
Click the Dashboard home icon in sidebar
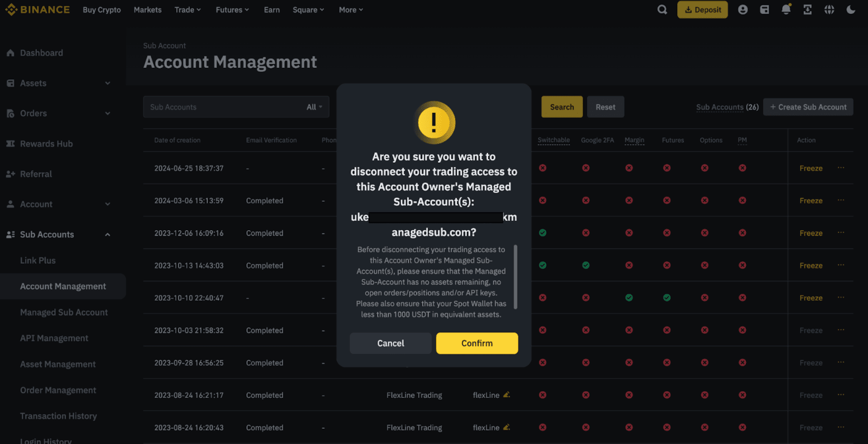(10, 53)
